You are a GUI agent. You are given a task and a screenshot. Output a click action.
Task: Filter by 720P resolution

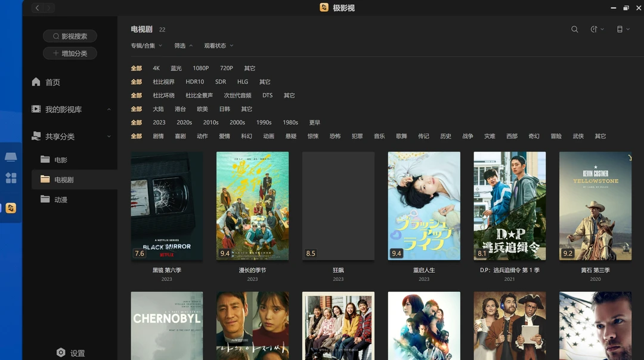point(227,68)
